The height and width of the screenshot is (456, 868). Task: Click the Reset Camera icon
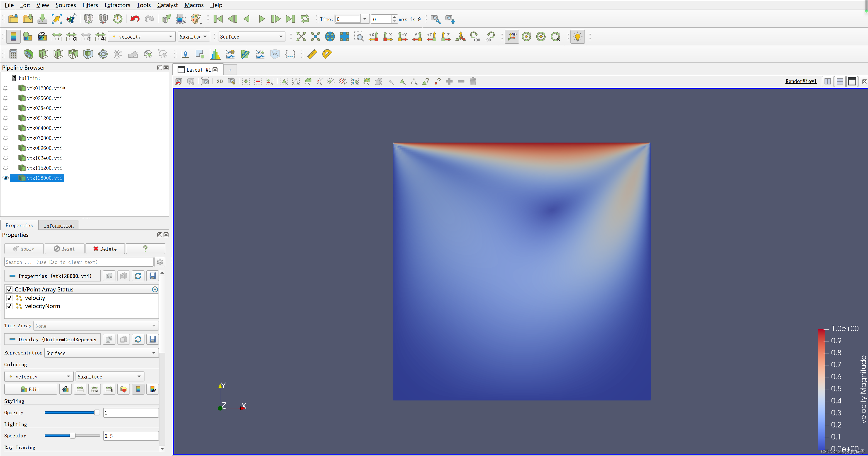point(301,37)
